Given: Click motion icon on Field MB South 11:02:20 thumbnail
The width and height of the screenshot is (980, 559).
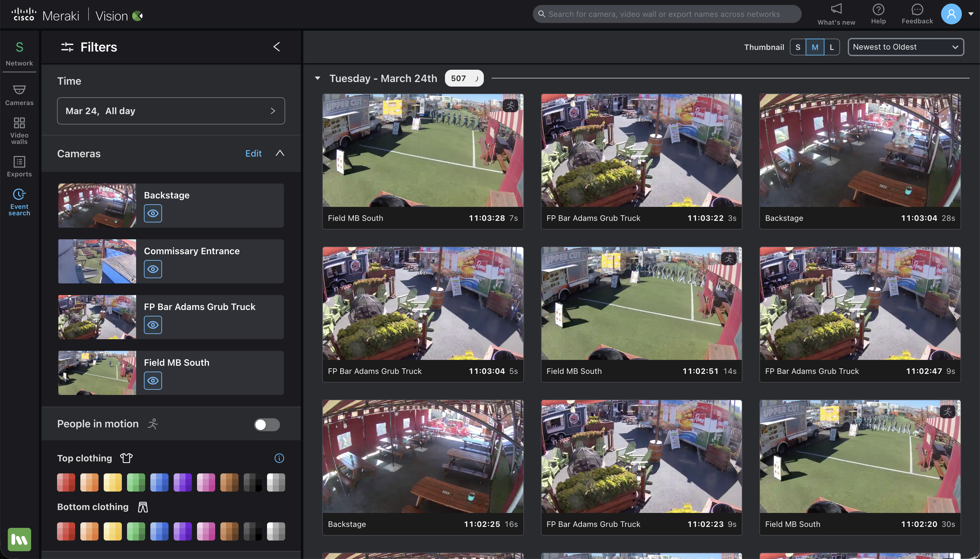Looking at the screenshot, I should (947, 411).
